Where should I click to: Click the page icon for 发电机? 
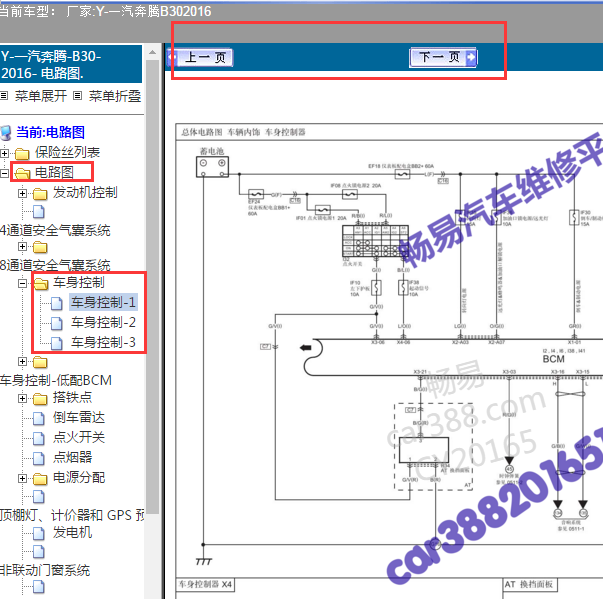(38, 534)
